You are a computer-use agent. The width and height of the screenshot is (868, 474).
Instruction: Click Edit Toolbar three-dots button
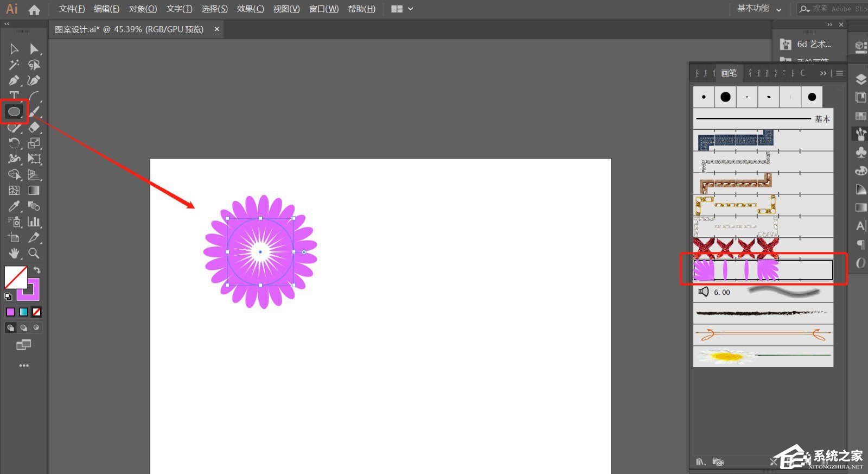point(24,366)
